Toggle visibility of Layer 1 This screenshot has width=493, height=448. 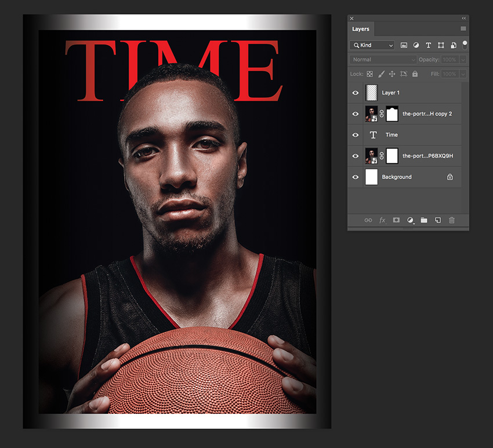[x=356, y=93]
